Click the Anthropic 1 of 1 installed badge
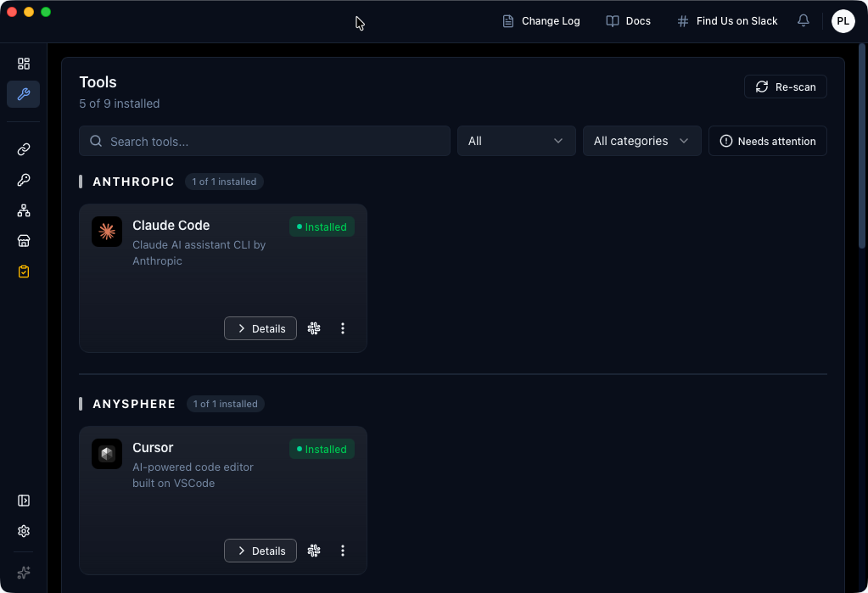868x593 pixels. [224, 182]
